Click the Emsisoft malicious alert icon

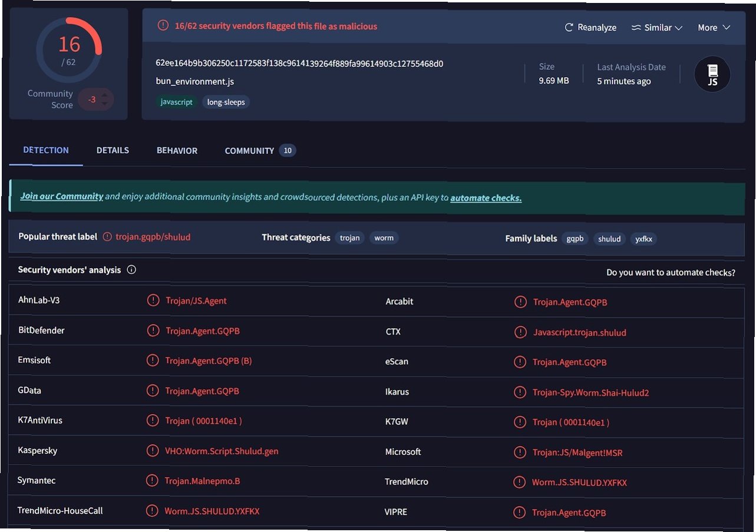click(153, 361)
